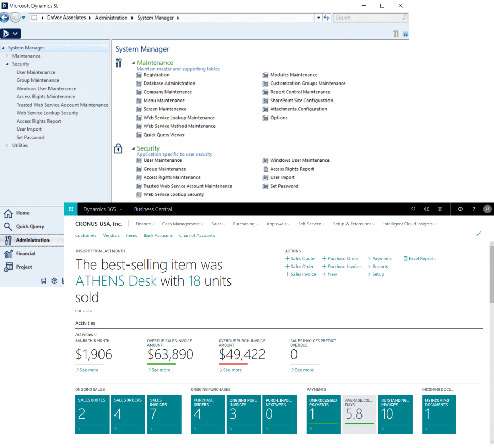
Task: Click the Home house icon
Action: 8,213
